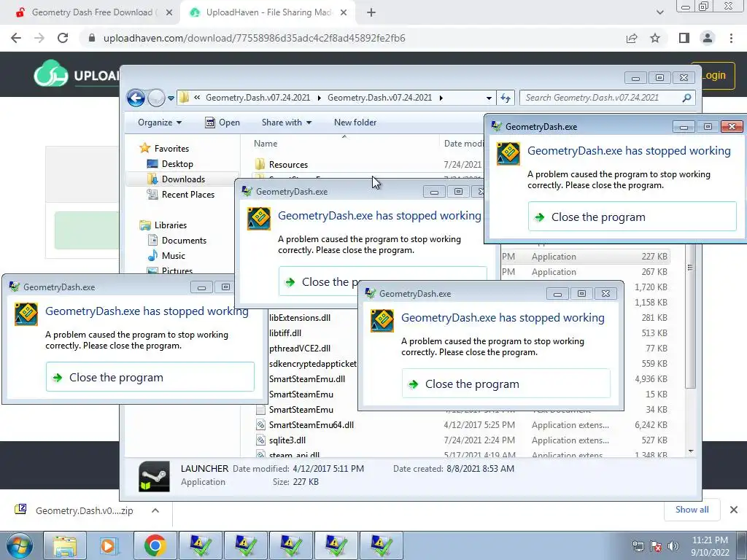Select the pthreadVCE2.dll file

tap(300, 348)
